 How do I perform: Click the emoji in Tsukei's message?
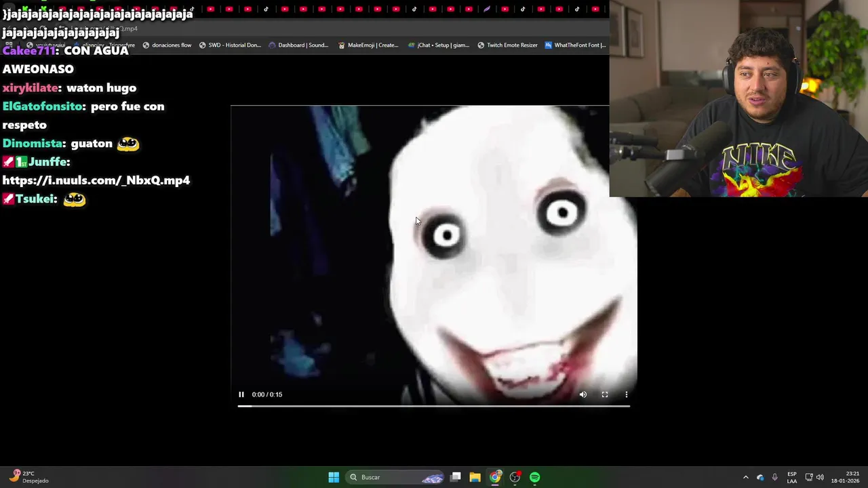tap(75, 199)
